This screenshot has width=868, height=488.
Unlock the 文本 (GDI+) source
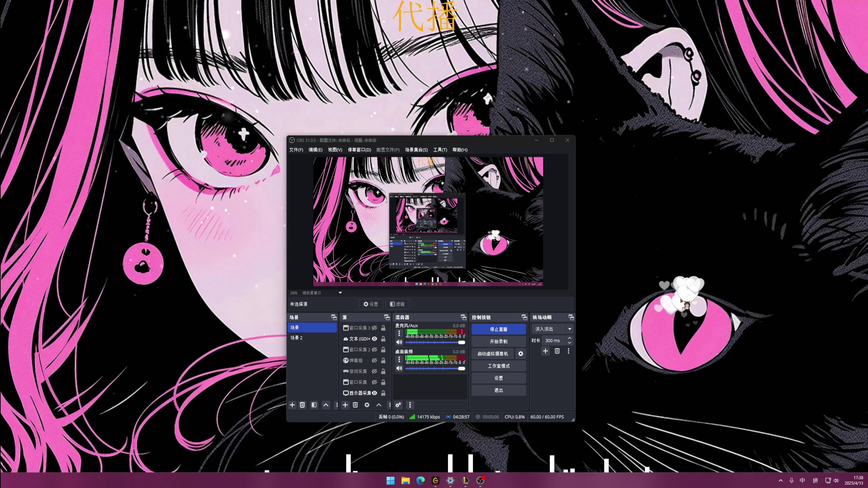pos(383,339)
